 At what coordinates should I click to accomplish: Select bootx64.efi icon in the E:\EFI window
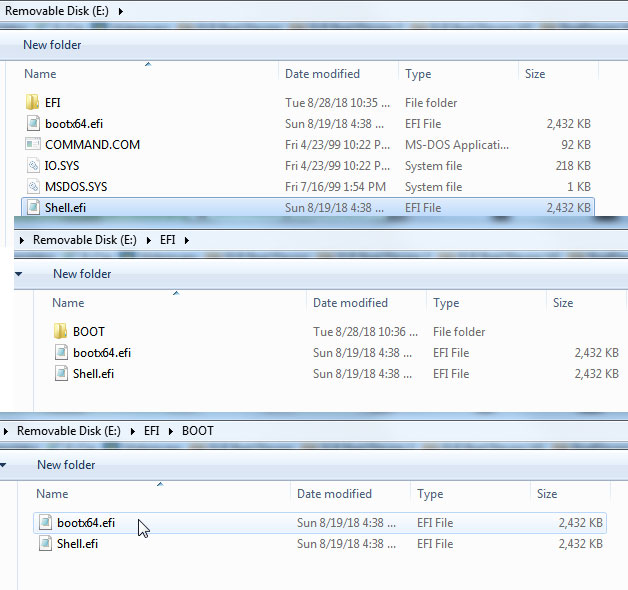[x=61, y=352]
